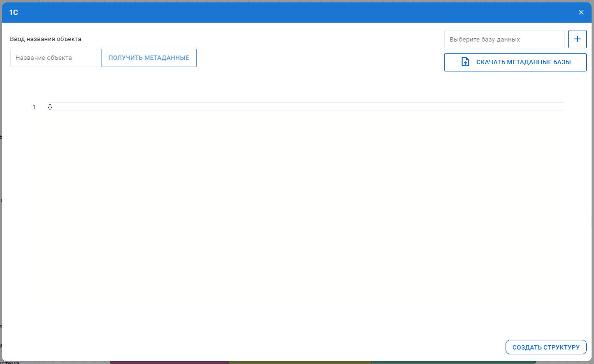This screenshot has width=594, height=364.
Task: Click the plus icon to add a database
Action: 577,39
